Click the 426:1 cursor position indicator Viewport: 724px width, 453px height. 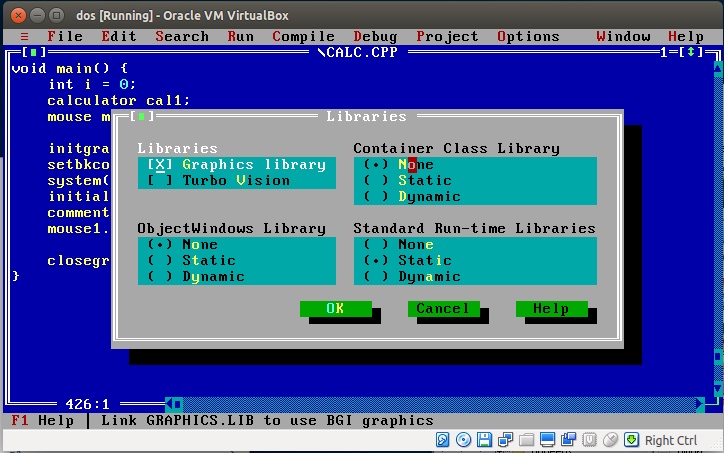88,404
